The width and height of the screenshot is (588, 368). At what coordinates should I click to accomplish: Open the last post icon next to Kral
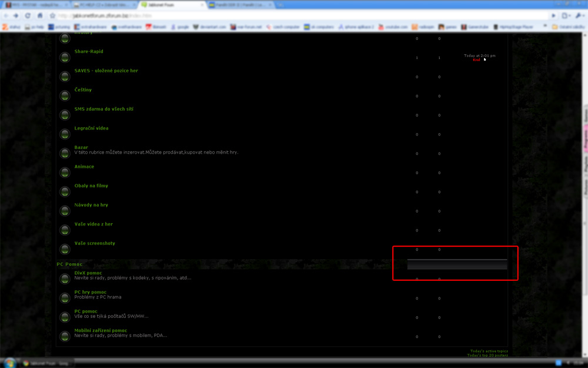(x=485, y=59)
